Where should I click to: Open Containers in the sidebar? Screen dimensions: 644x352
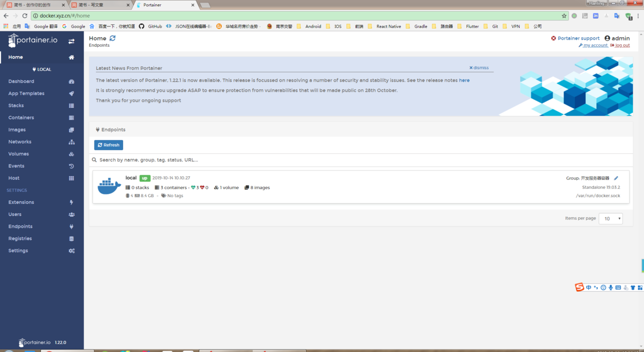[x=42, y=118]
